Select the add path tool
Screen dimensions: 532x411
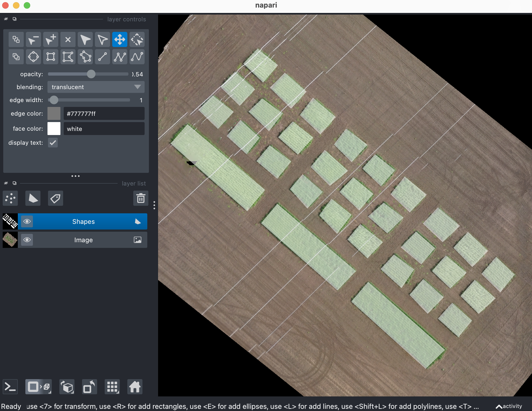pyautogui.click(x=137, y=57)
